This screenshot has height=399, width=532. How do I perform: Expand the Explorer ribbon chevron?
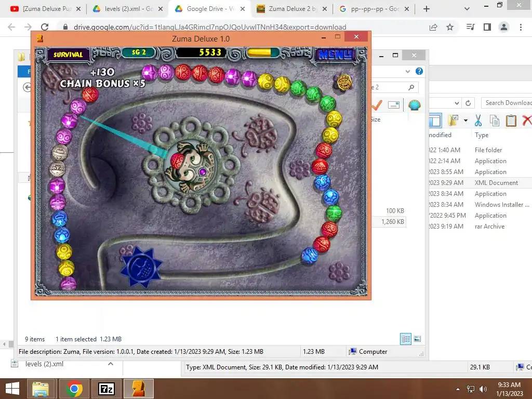click(408, 71)
